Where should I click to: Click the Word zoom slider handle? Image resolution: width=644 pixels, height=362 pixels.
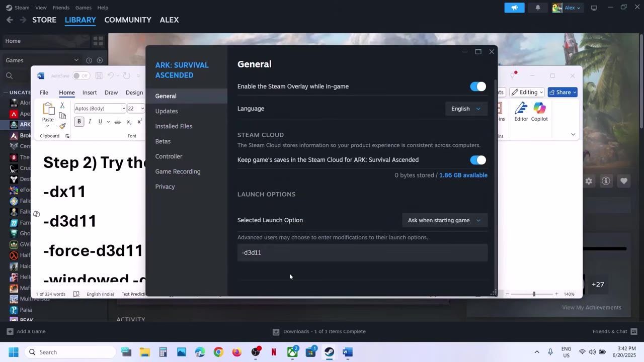coord(534,294)
